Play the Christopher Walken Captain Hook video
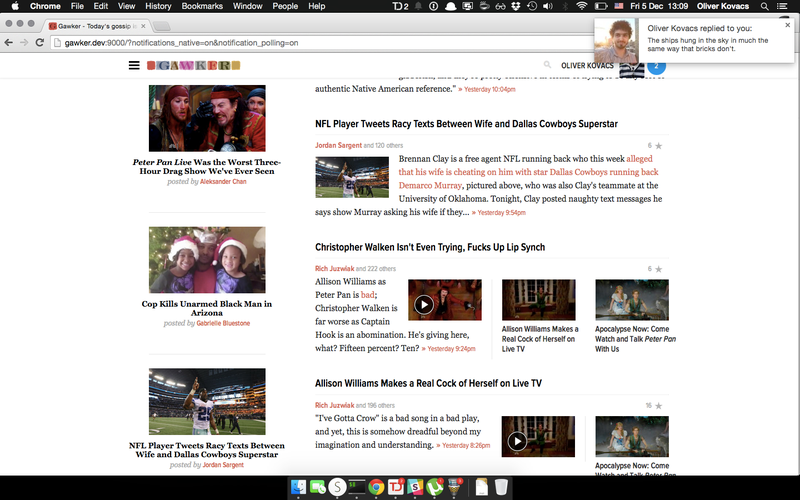This screenshot has height=500, width=800. pos(423,305)
